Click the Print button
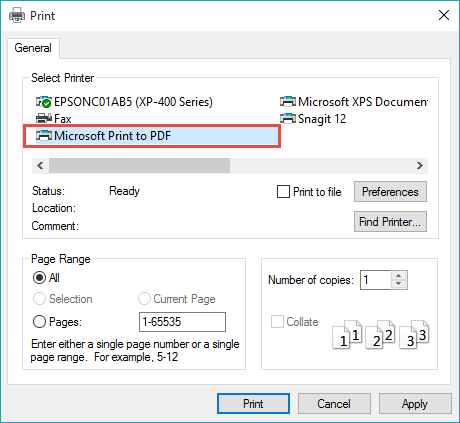The image size is (460, 423). point(253,404)
